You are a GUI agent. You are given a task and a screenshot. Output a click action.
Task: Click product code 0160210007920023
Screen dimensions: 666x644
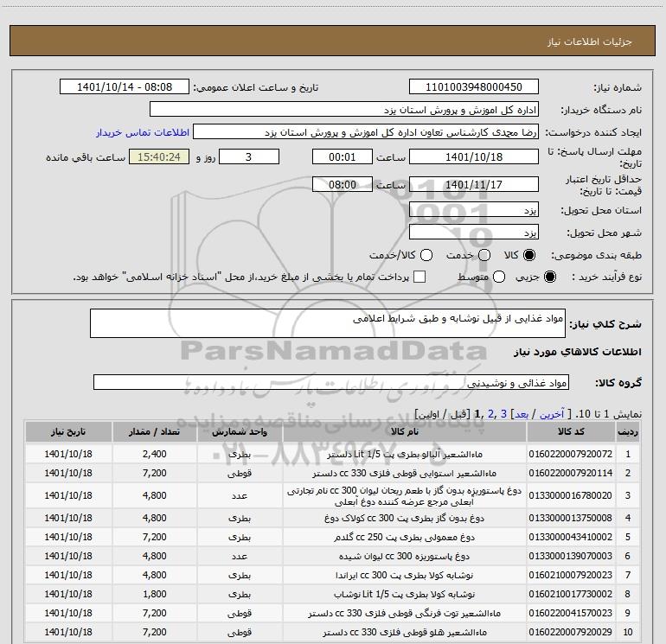pos(571,575)
